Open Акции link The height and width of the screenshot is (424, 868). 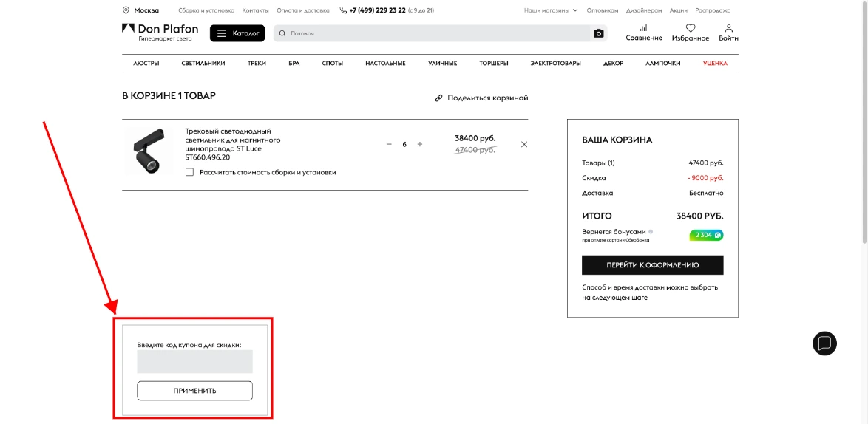coord(678,10)
